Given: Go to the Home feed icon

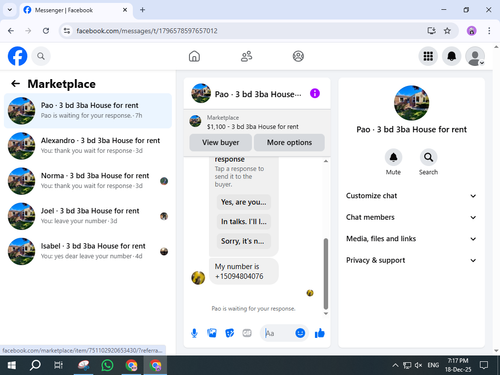Looking at the screenshot, I should tap(194, 56).
